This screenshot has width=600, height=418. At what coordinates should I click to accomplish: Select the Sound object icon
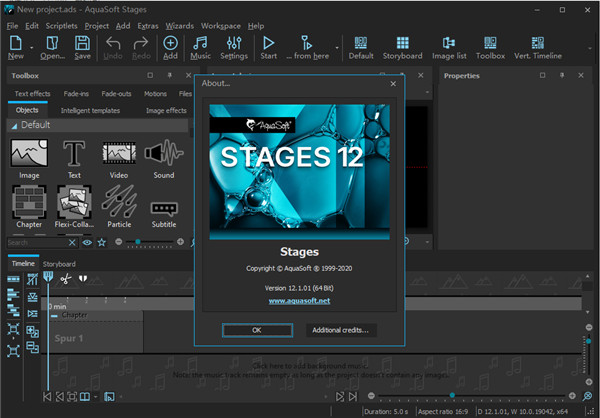pyautogui.click(x=163, y=155)
